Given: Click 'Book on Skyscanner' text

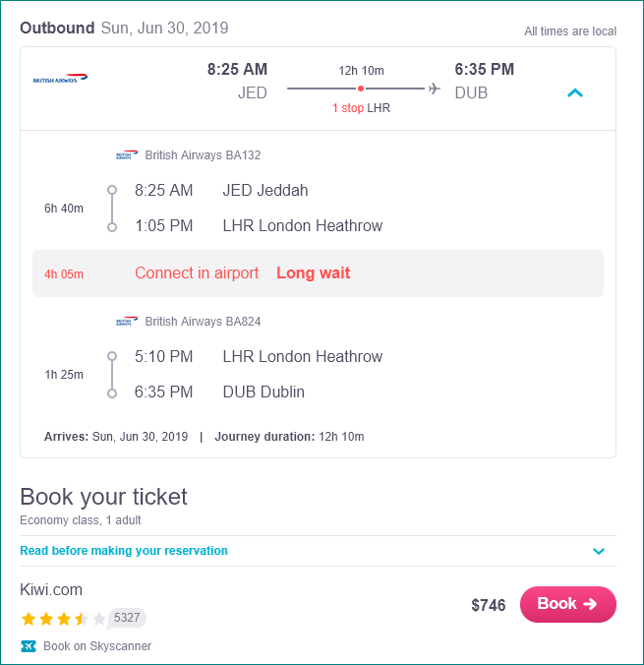Looking at the screenshot, I should [97, 646].
